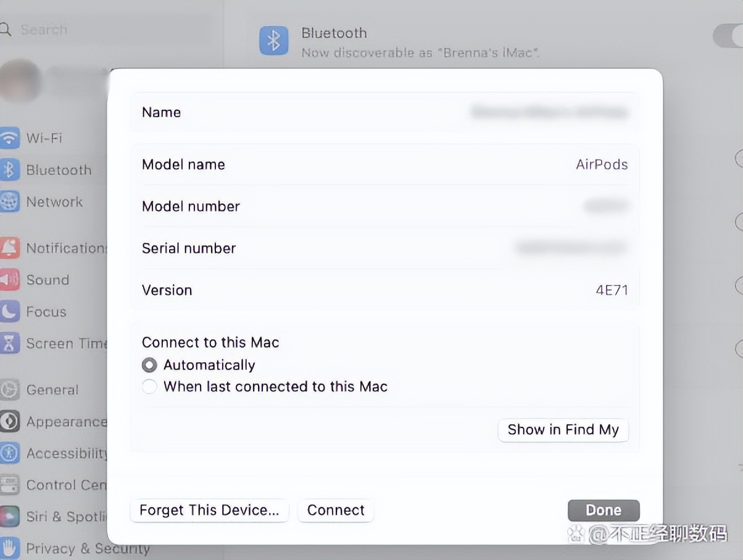Click the Search field in the sidebar
The height and width of the screenshot is (560, 743).
tap(105, 30)
